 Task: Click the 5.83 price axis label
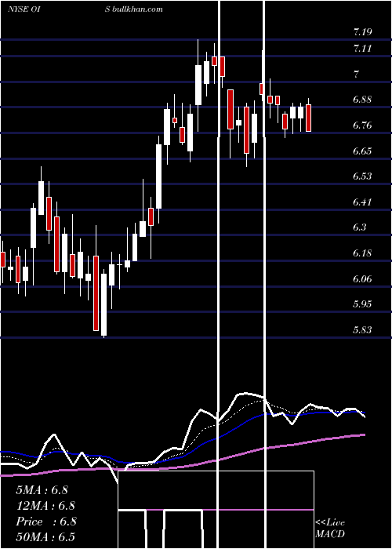point(362,330)
